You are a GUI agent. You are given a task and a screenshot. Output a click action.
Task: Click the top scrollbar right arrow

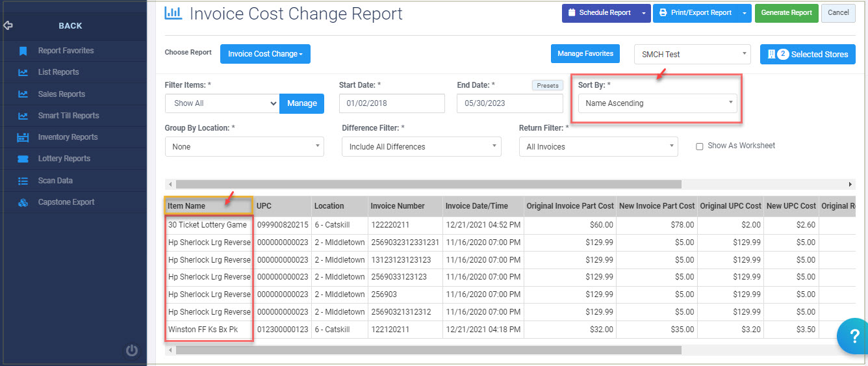pyautogui.click(x=850, y=185)
